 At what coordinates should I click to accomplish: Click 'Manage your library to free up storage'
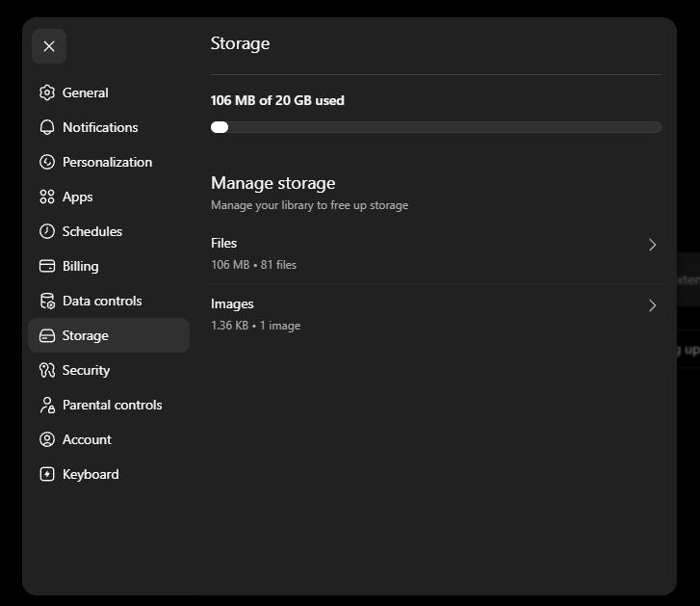pos(309,205)
